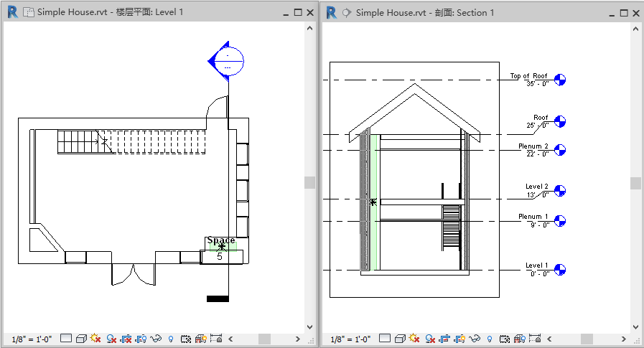Select the double door swing in plan
The width and height of the screenshot is (644, 348).
click(134, 275)
